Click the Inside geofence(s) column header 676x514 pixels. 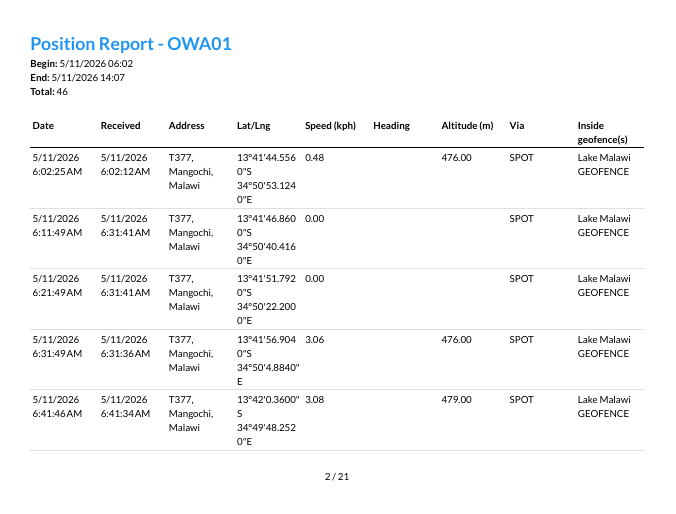[602, 132]
